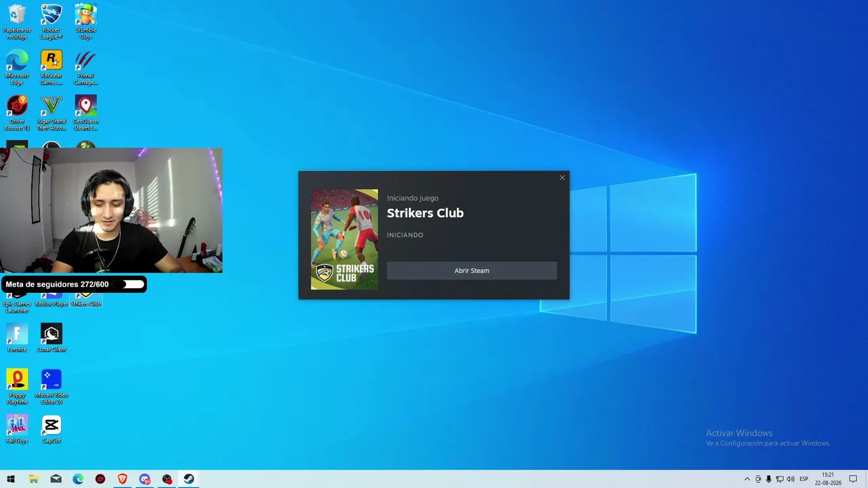The image size is (868, 488).
Task: Close the Strikers Club launch dialog
Action: tap(562, 178)
